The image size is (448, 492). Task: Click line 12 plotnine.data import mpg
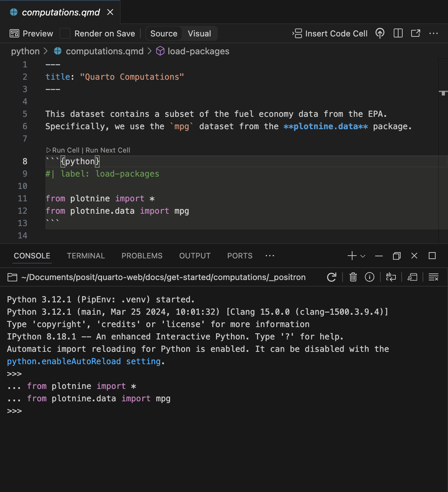117,211
